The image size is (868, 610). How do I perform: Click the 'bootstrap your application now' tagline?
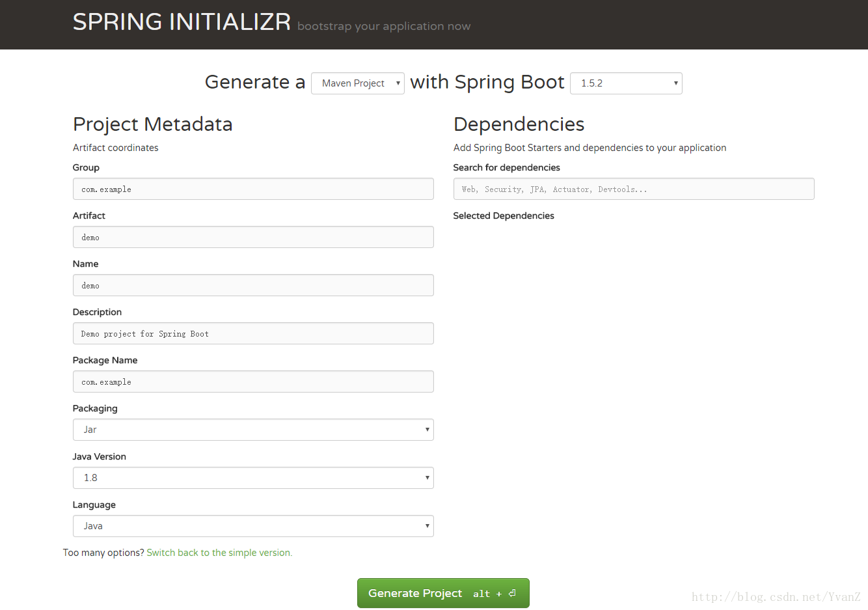click(x=384, y=26)
